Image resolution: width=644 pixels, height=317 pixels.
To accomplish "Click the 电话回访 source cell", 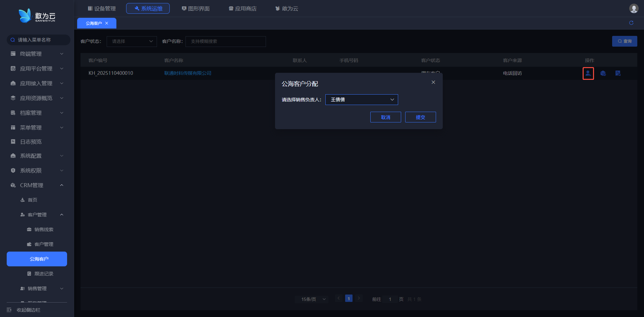I will click(513, 73).
